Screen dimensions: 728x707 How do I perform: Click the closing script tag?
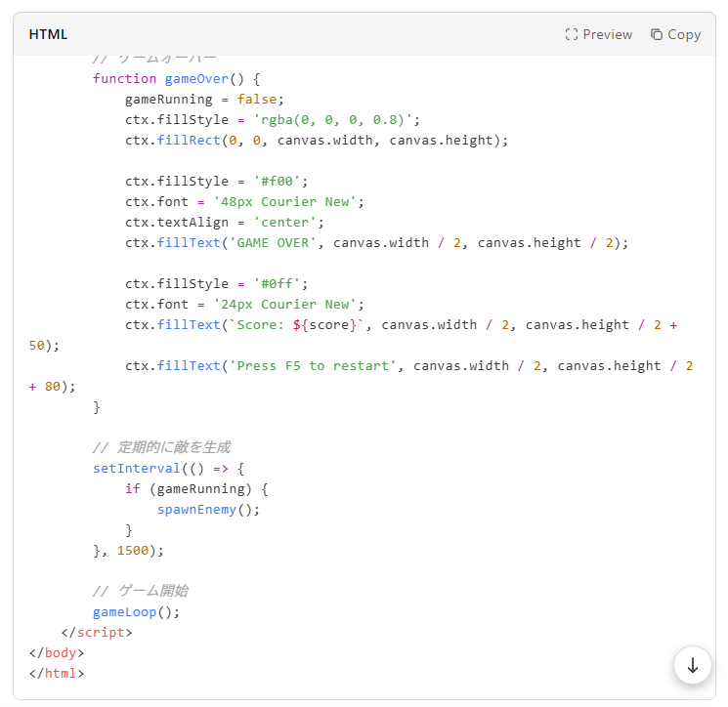click(x=96, y=632)
